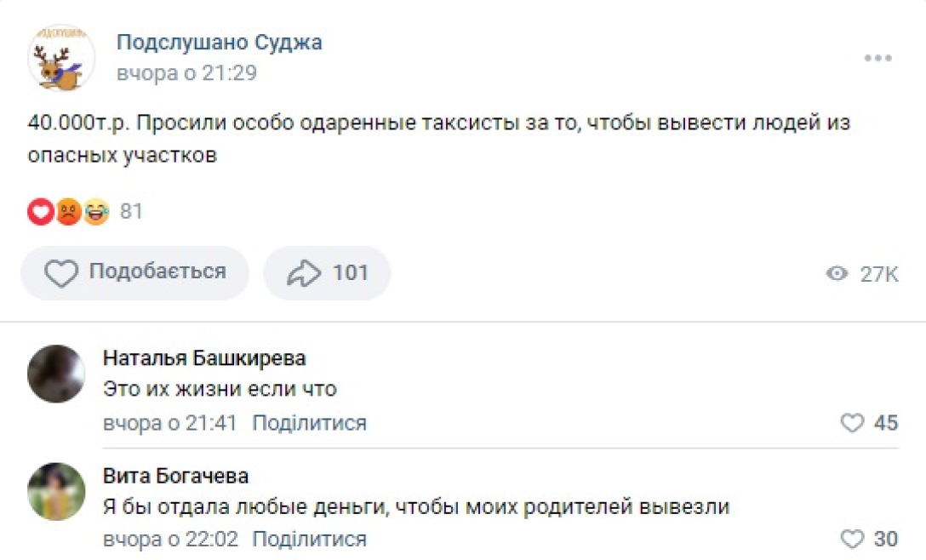926x560 pixels.
Task: Click the heart icon next to Наталья's comment
Action: tap(851, 422)
